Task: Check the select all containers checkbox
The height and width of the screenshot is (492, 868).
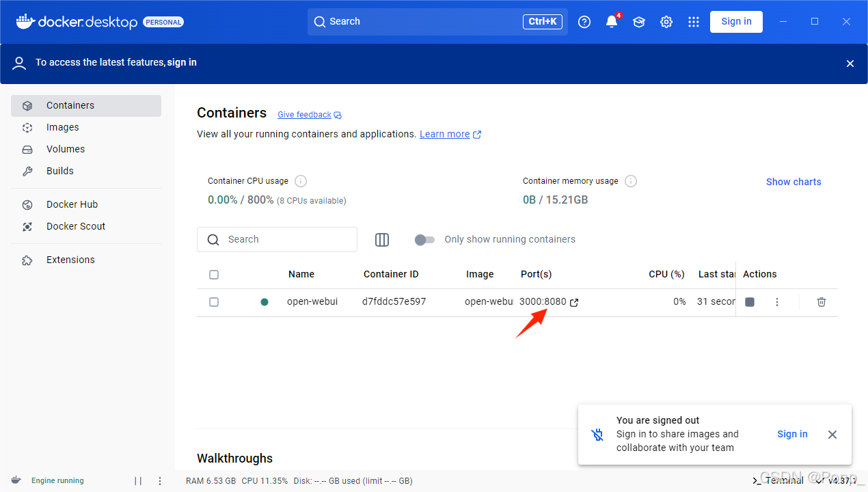Action: 214,275
